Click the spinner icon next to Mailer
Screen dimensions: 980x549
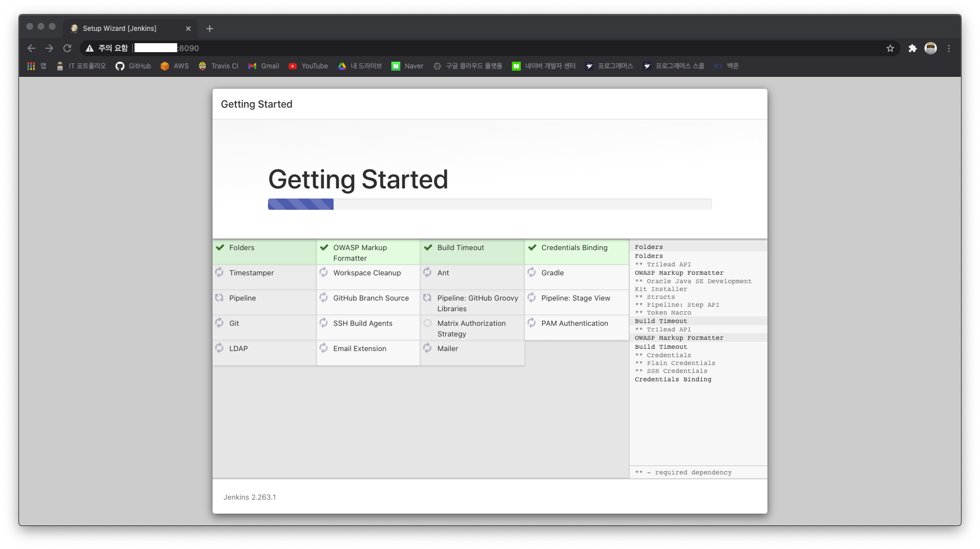[x=428, y=348]
